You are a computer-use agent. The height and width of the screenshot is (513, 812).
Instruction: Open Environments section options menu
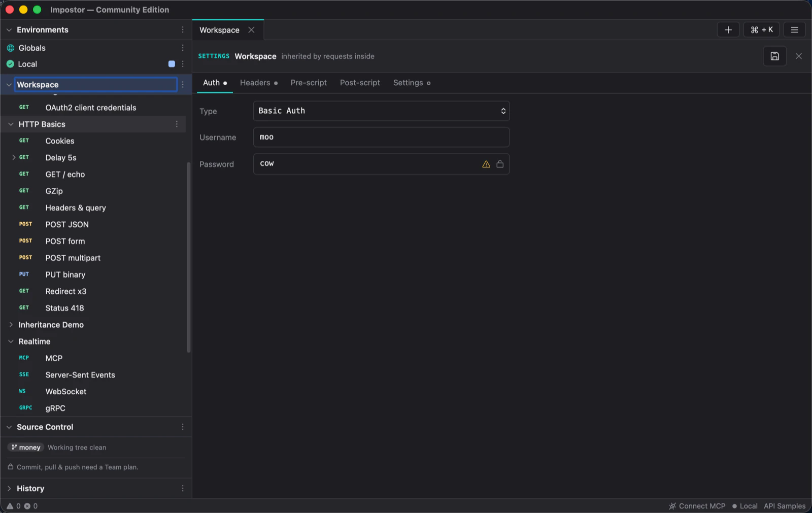(x=183, y=30)
